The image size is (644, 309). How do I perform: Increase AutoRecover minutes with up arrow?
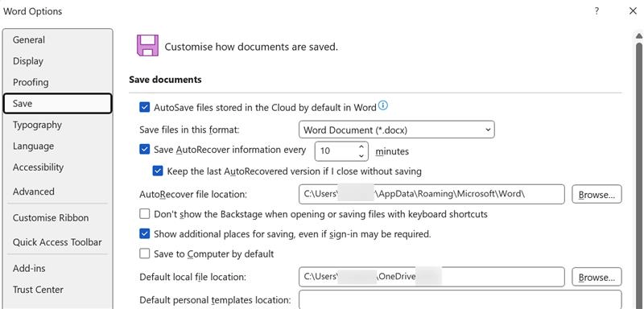click(361, 146)
